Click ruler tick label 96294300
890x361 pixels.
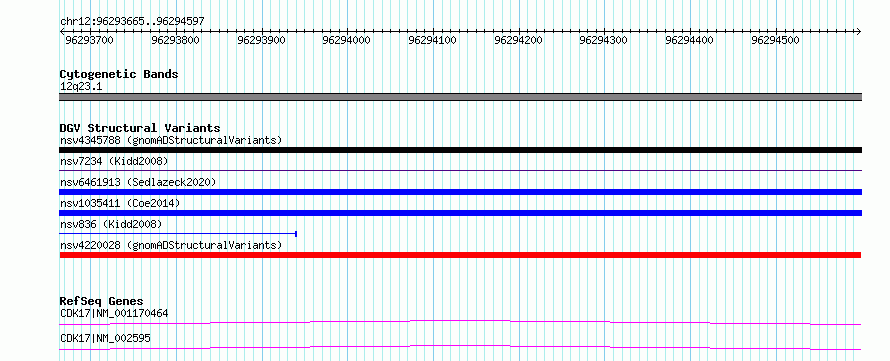(x=603, y=40)
